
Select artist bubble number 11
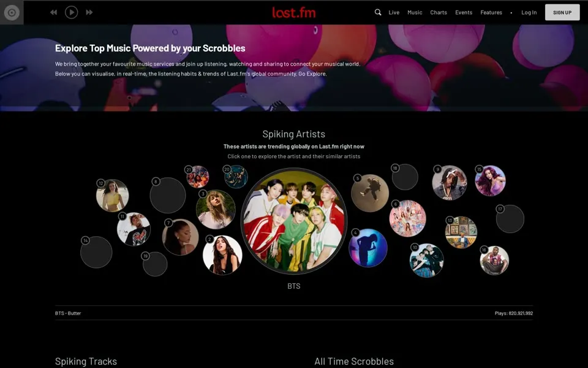click(134, 229)
